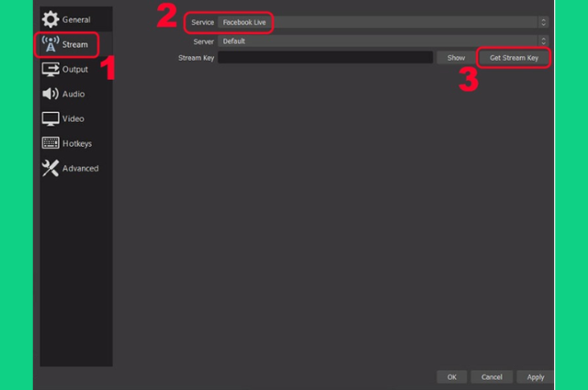Screen dimensions: 588x390
Task: Open the Hotkeys settings page
Action: 76,143
